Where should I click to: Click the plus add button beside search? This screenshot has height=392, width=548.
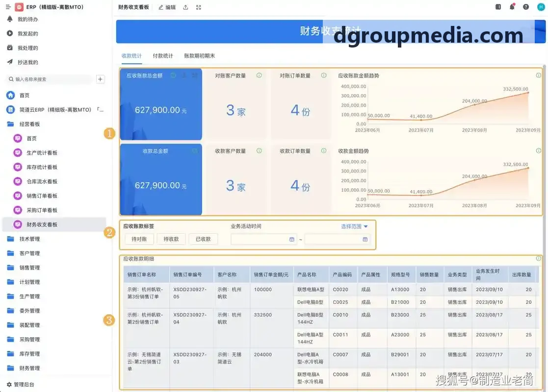100,79
